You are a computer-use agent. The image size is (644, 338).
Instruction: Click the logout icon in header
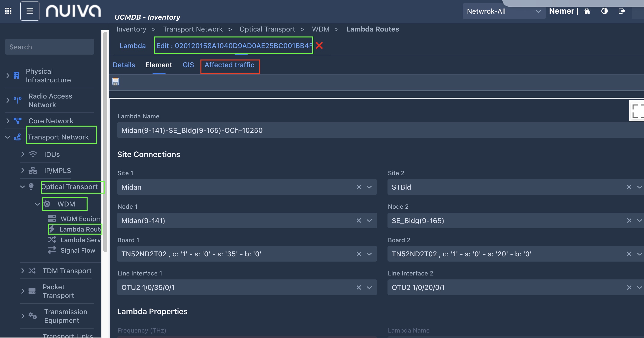[622, 11]
